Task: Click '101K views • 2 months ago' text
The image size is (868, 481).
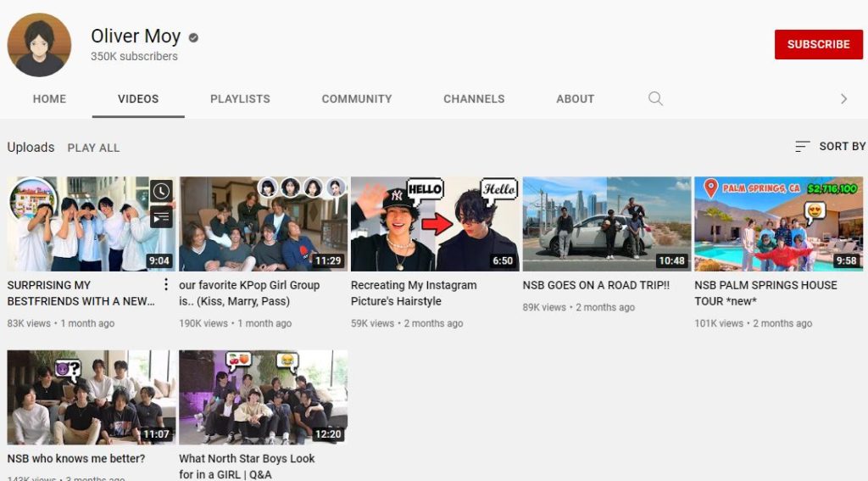Action: coord(754,323)
